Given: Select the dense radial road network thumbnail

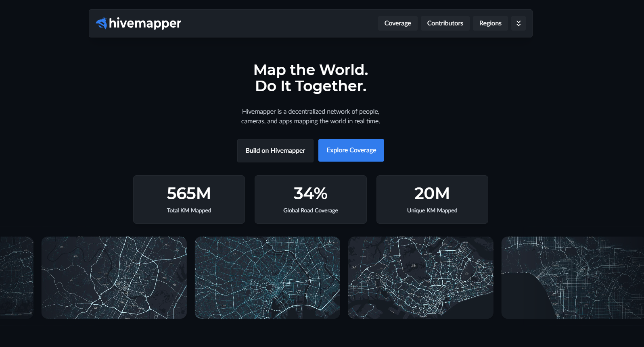Looking at the screenshot, I should pos(267,278).
